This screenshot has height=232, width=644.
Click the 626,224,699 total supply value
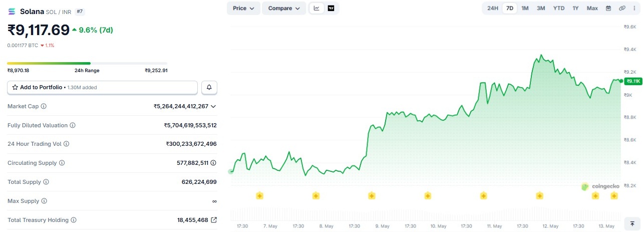tap(199, 182)
